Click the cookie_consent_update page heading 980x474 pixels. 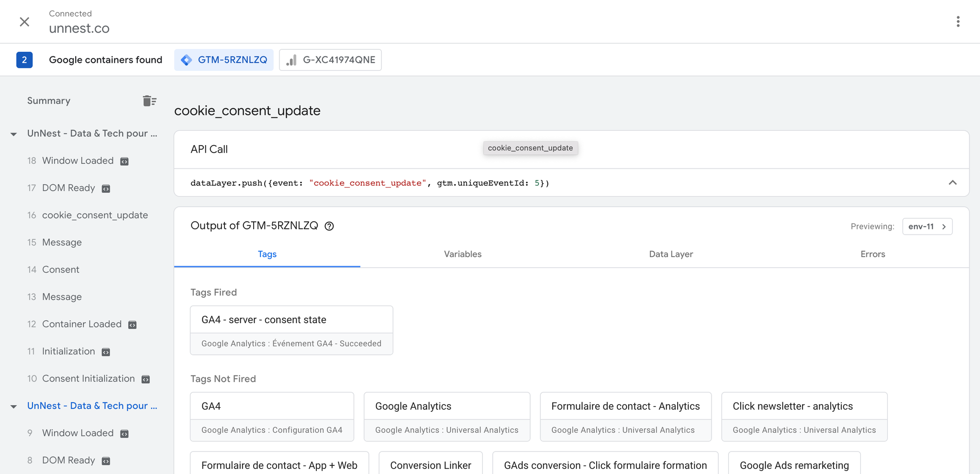247,111
